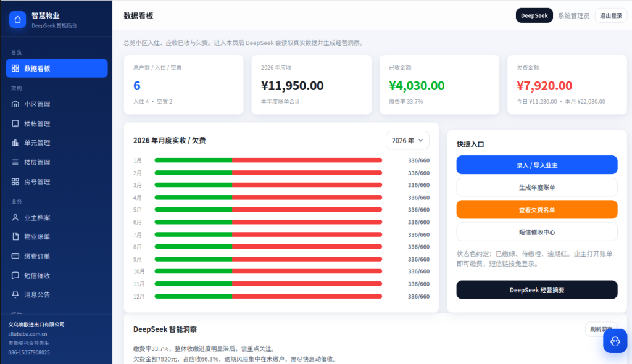The width and height of the screenshot is (632, 364).
Task: Go to 楼栋管理 menu item
Action: tap(56, 123)
